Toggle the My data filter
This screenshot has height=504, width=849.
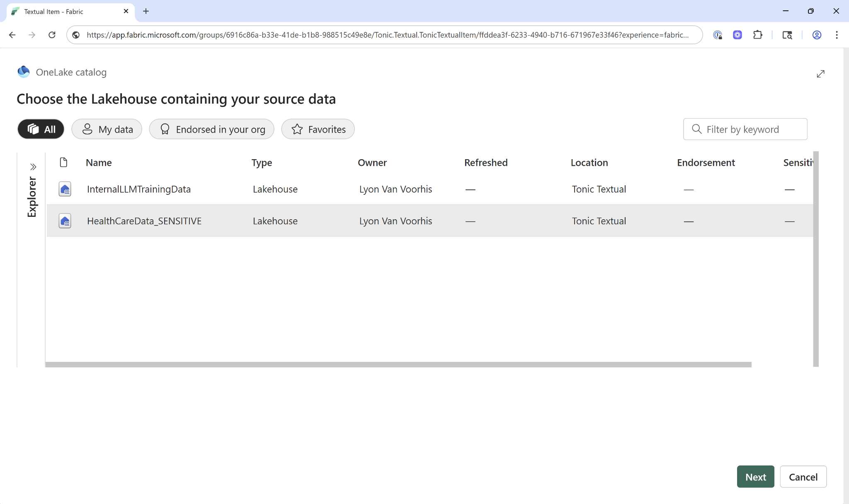click(107, 129)
